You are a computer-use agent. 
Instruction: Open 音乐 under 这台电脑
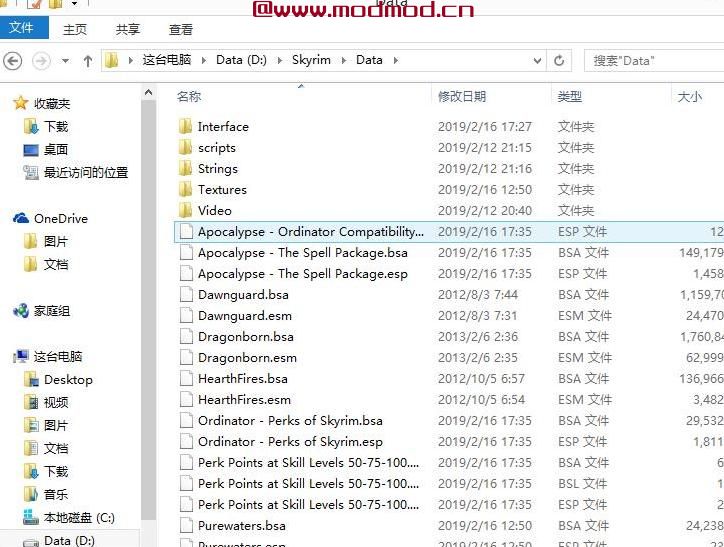pyautogui.click(x=56, y=494)
